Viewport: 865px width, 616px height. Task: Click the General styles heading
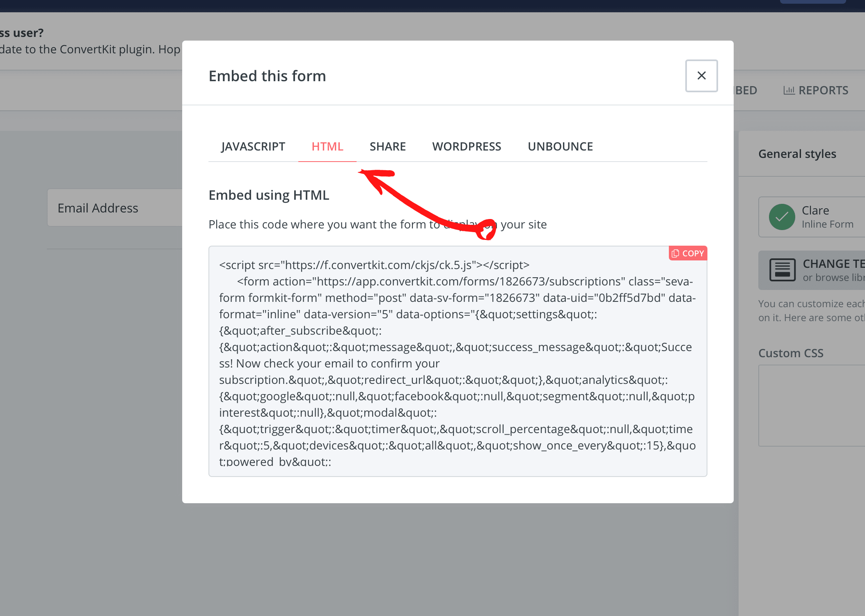(797, 154)
